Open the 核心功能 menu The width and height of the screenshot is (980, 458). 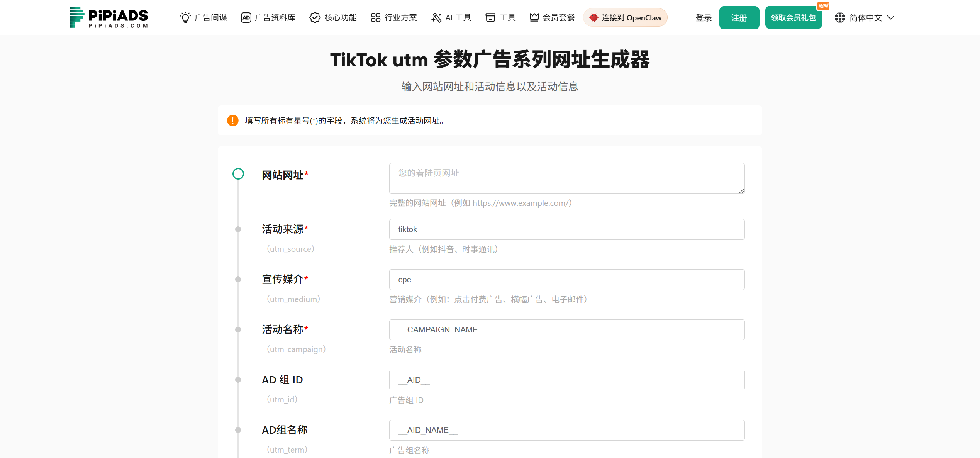click(333, 17)
